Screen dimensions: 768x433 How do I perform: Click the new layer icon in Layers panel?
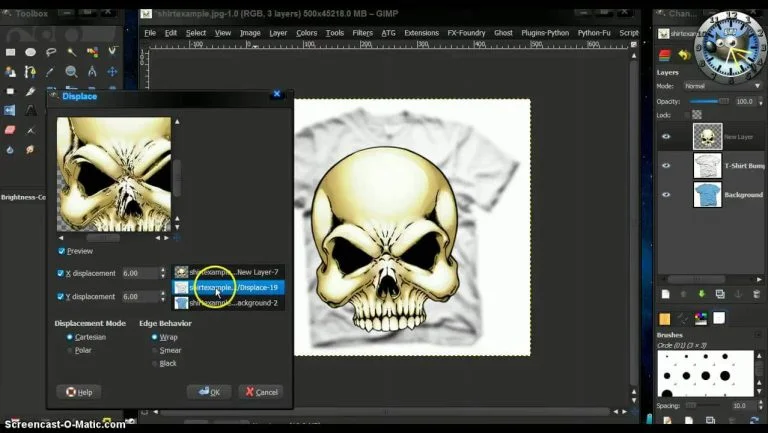click(x=665, y=294)
